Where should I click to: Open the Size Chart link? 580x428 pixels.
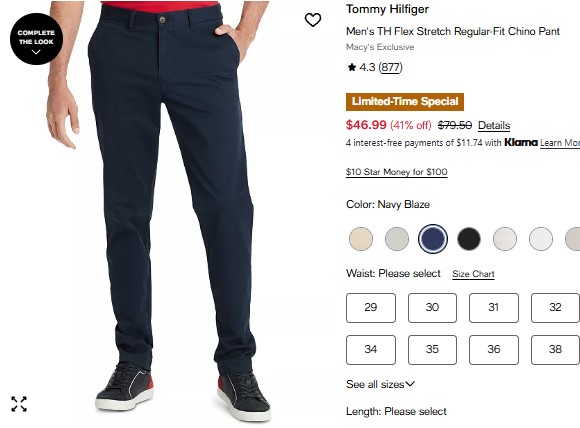(x=473, y=274)
